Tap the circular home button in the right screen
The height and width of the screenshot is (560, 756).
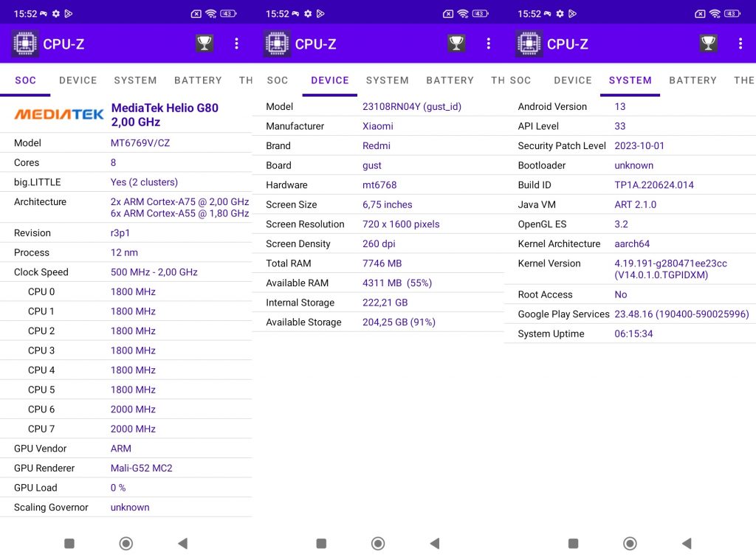point(630,544)
